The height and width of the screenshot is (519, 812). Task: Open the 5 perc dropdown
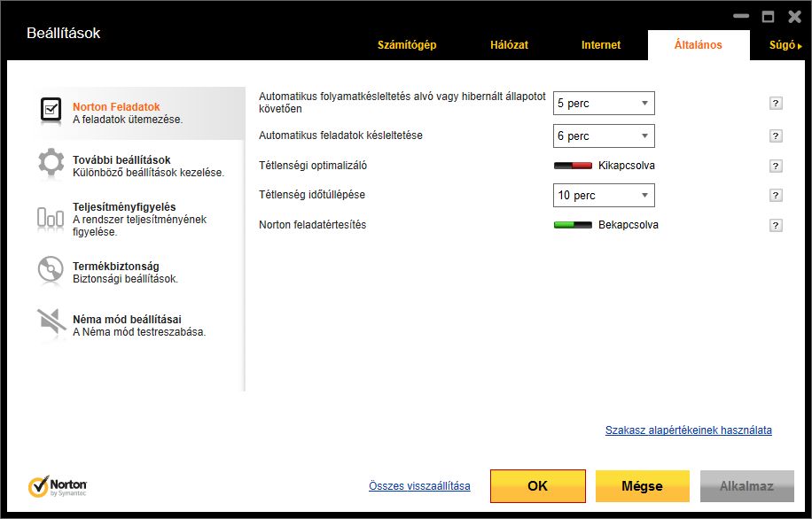coord(604,103)
